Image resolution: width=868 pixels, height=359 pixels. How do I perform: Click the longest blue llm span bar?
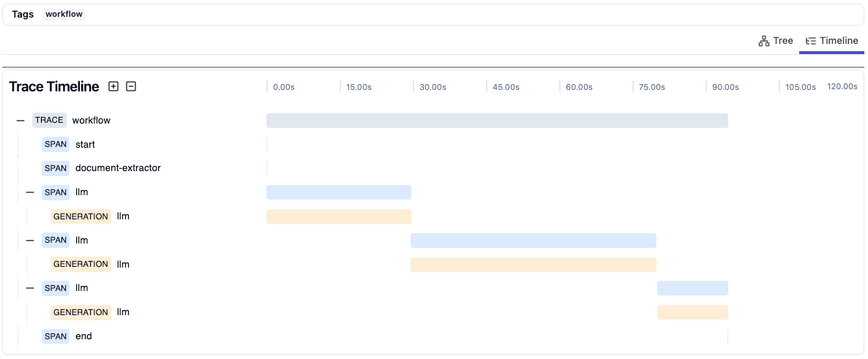tap(533, 241)
